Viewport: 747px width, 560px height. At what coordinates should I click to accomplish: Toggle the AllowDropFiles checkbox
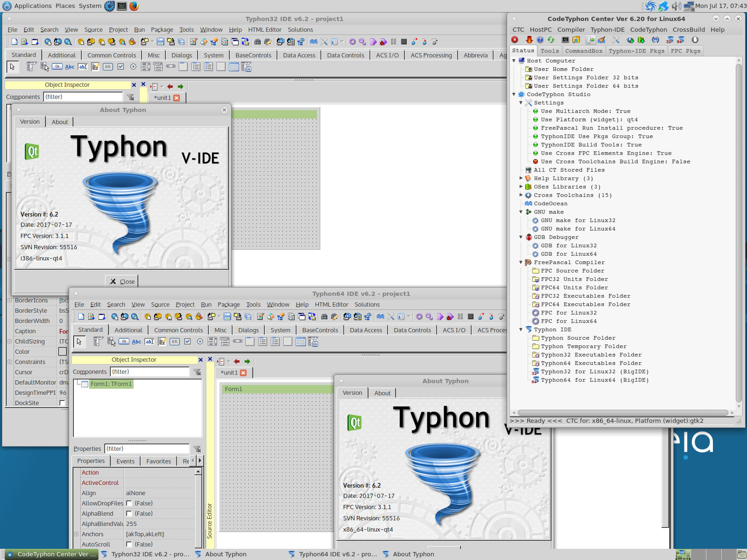point(129,504)
